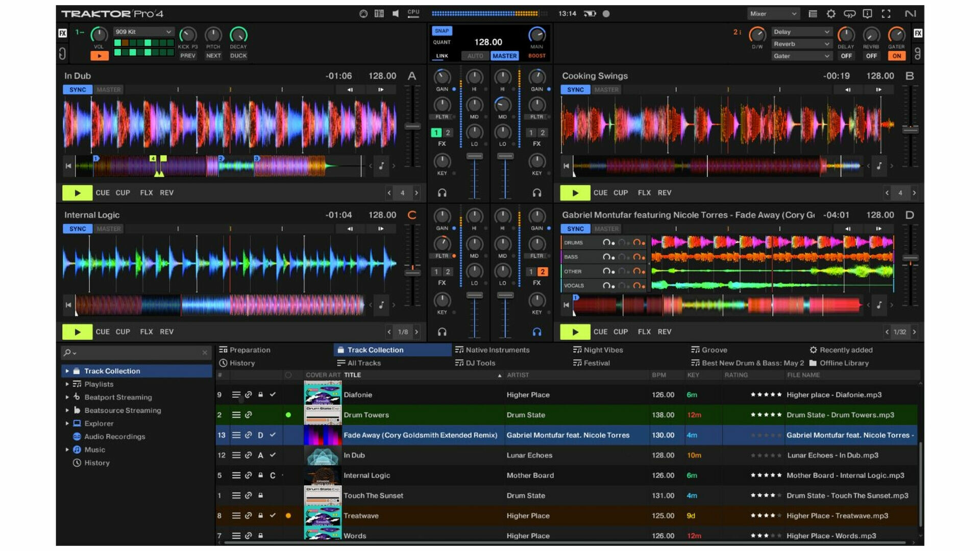Viewport: 980px width, 551px height.
Task: Click the search magnifier icon in browser
Action: tap(67, 353)
